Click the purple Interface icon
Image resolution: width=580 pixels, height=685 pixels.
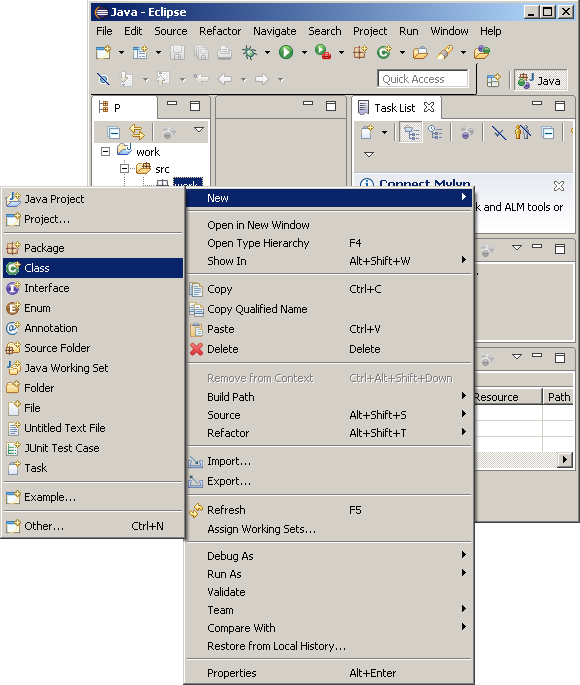click(x=13, y=288)
